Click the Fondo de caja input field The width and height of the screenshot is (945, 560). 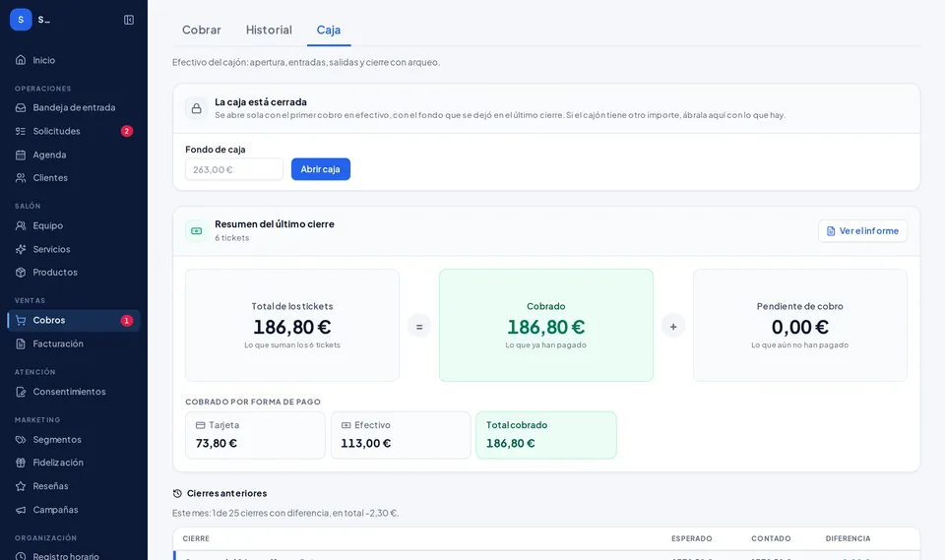click(234, 169)
